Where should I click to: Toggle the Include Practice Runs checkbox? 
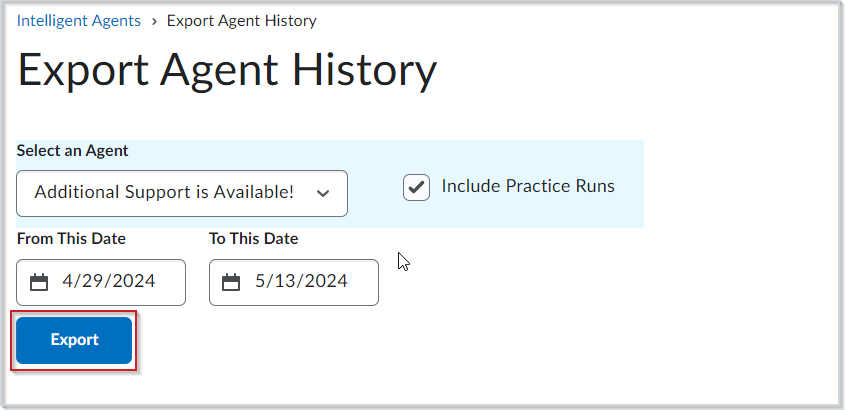[x=417, y=187]
